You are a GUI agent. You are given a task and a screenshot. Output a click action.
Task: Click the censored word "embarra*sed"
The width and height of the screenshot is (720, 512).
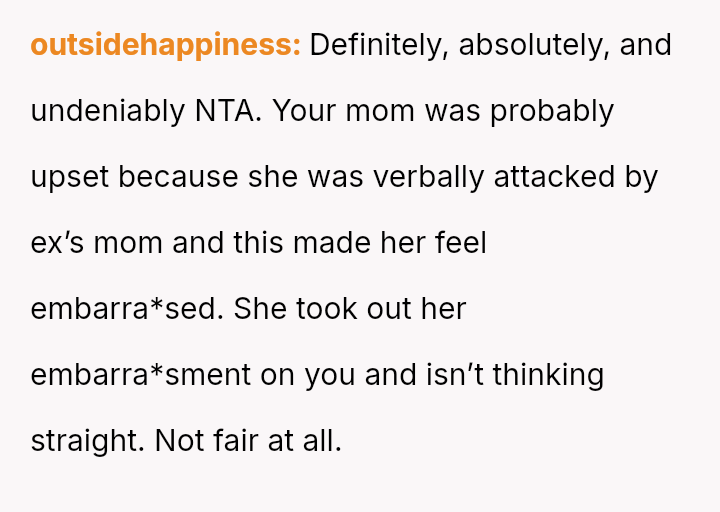(123, 309)
